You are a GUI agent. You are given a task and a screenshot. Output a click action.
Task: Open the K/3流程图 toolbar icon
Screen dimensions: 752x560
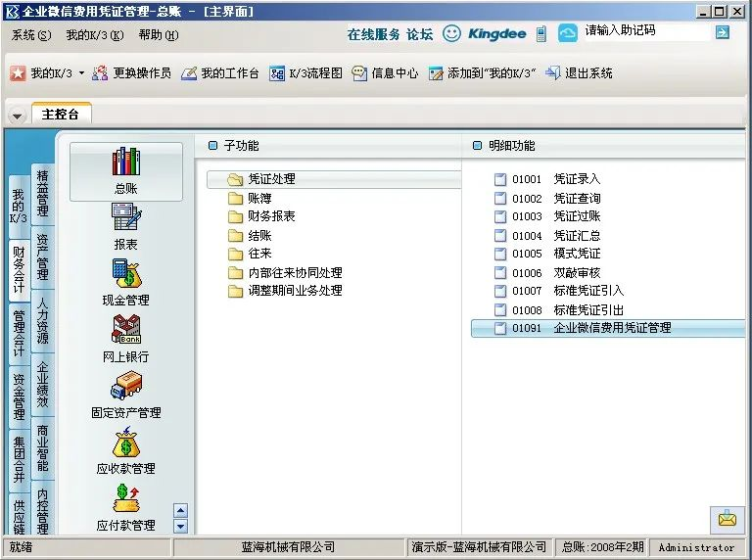click(277, 73)
